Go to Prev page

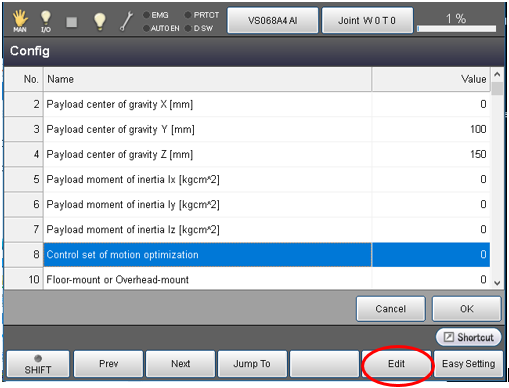click(x=109, y=364)
